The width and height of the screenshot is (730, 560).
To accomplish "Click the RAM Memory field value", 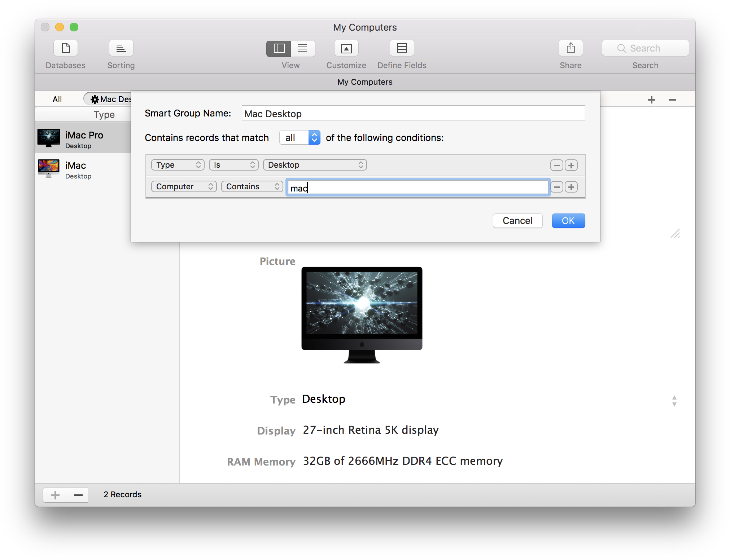I will pos(403,461).
